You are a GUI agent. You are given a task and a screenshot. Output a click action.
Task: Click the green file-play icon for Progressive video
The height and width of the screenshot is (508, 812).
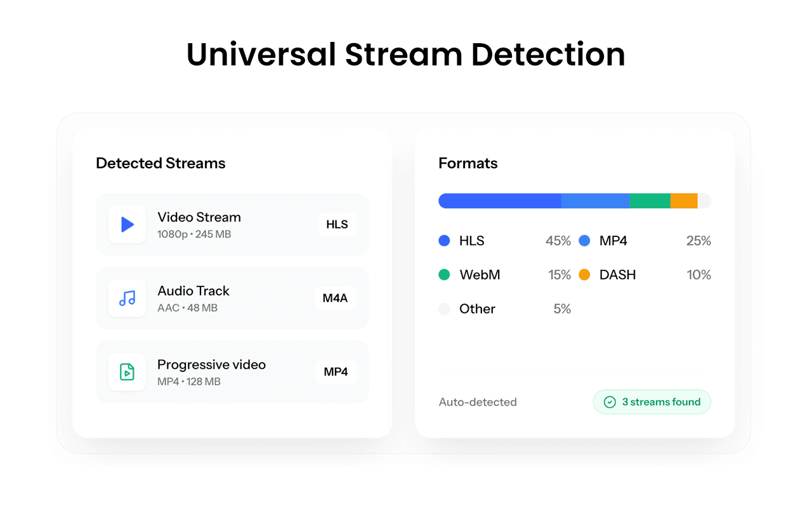[127, 371]
